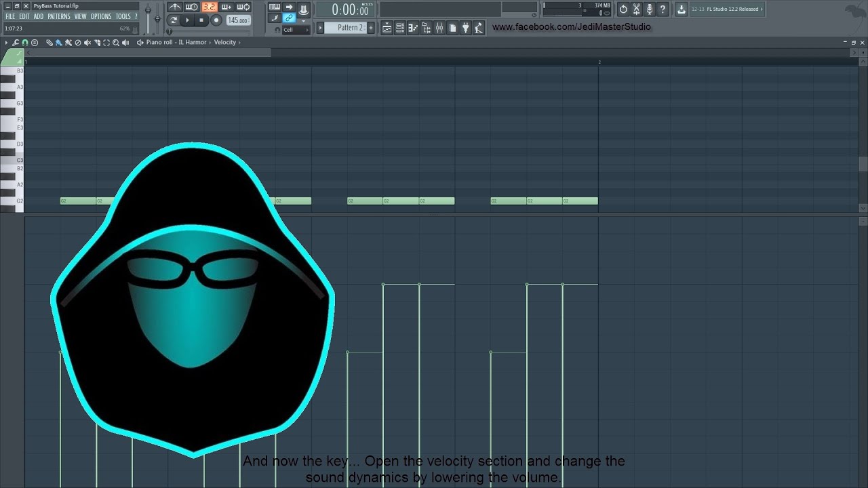Click the song position slider
Image resolution: width=868 pixels, height=488 pixels.
click(209, 31)
